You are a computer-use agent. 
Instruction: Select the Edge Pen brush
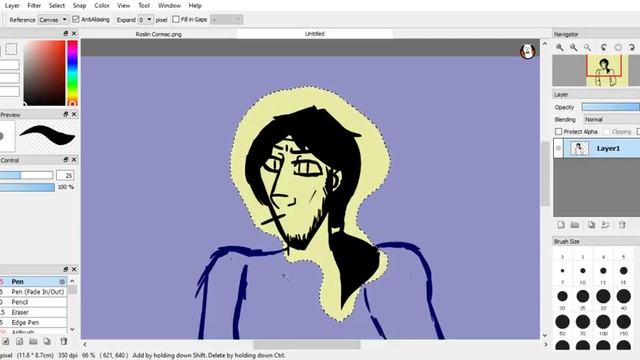[x=33, y=322]
